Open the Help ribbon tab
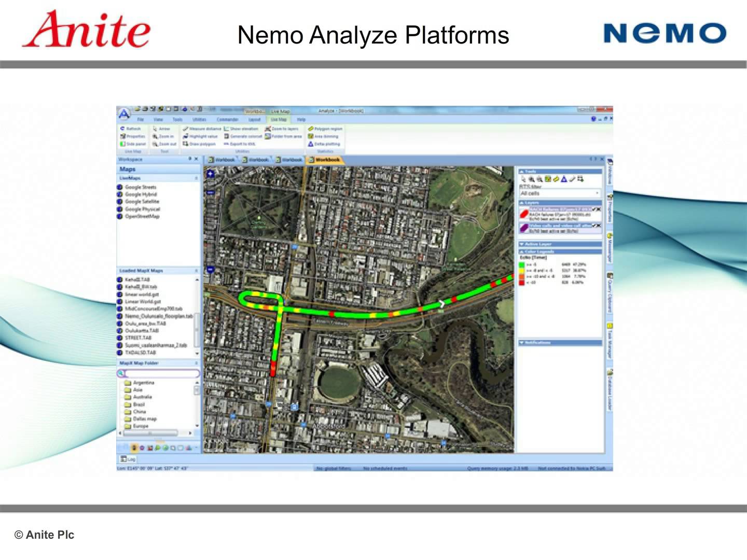747x560 pixels. click(301, 120)
